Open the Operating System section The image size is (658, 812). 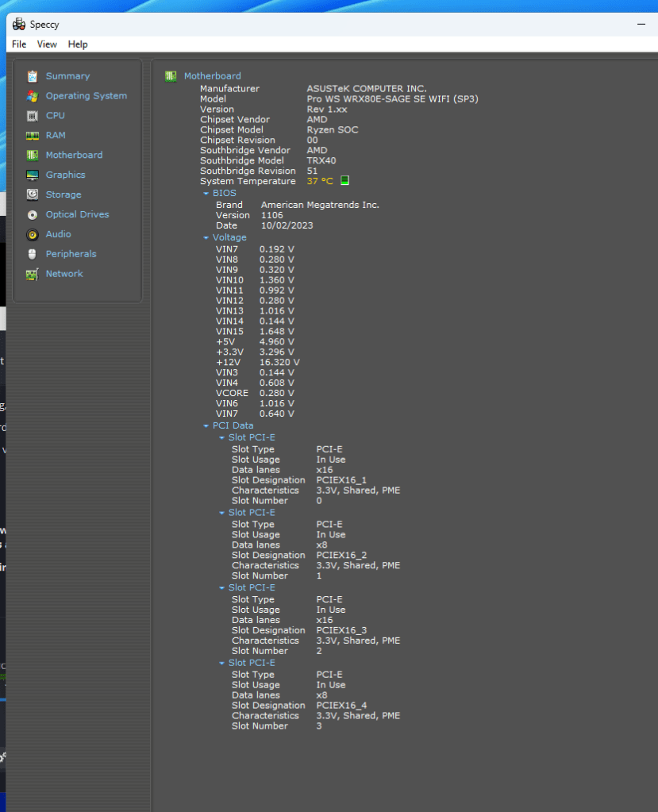(86, 96)
